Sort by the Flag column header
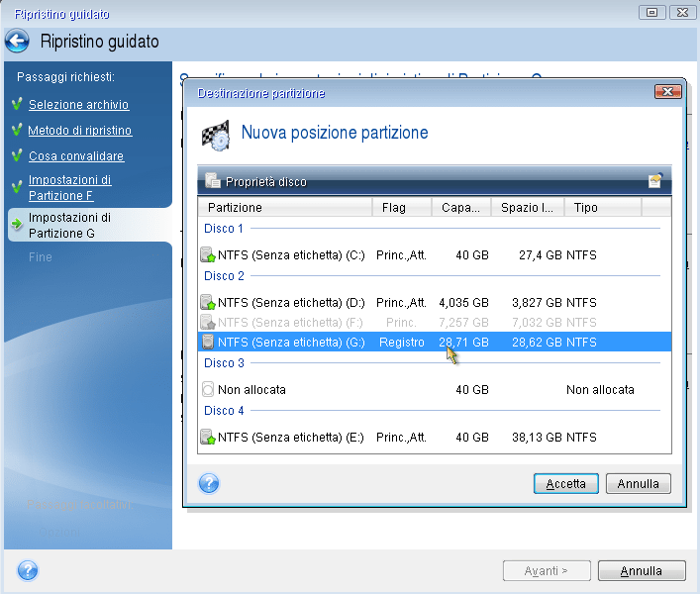700x594 pixels. (401, 208)
